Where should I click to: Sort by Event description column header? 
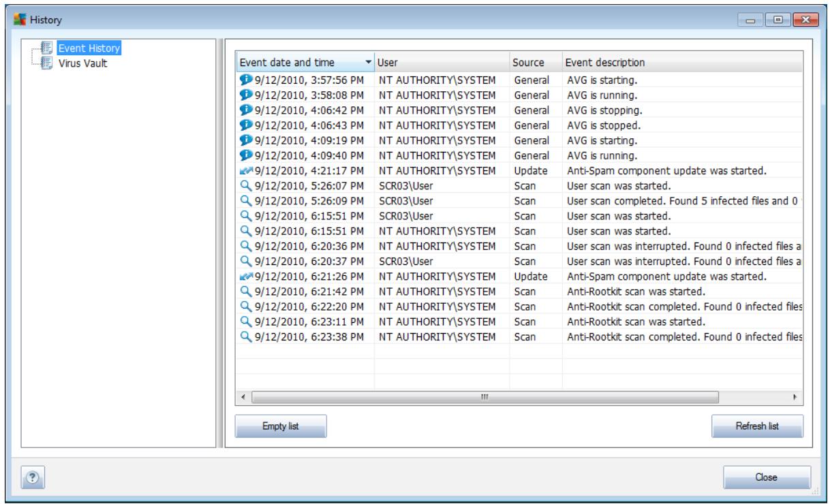pyautogui.click(x=681, y=63)
